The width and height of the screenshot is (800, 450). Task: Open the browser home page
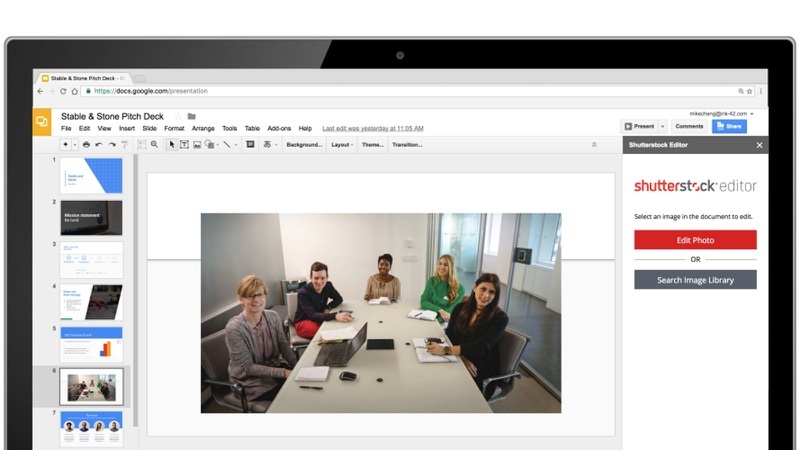click(74, 91)
